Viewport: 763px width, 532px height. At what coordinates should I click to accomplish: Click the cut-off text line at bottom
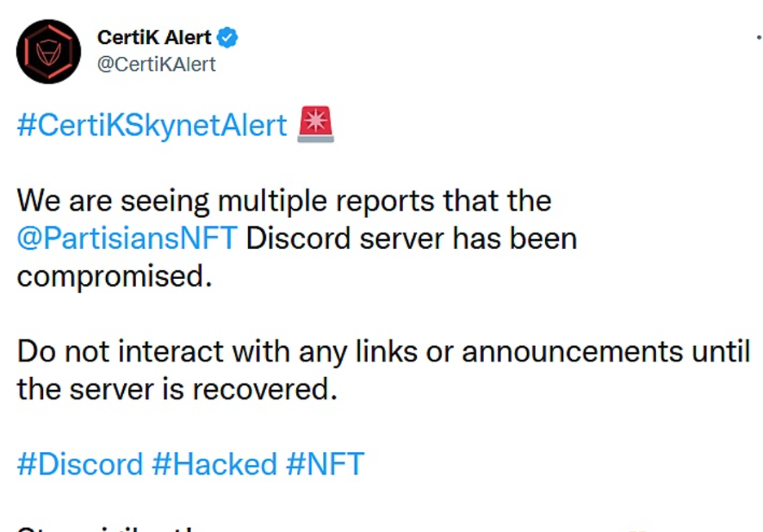(x=112, y=527)
